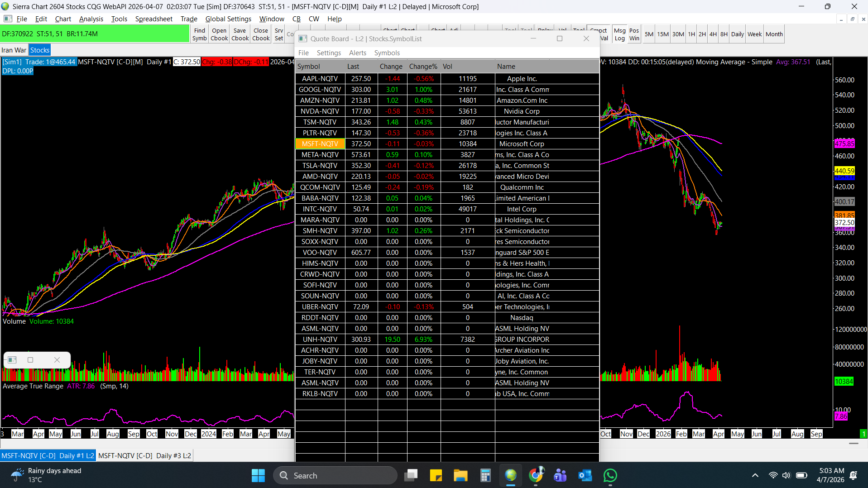Screen dimensions: 868x488
Task: Switch to the Iran War chartbook tab
Action: click(14, 50)
